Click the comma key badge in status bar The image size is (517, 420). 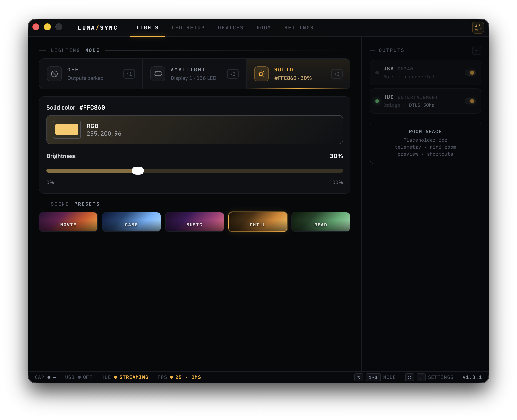coord(421,377)
